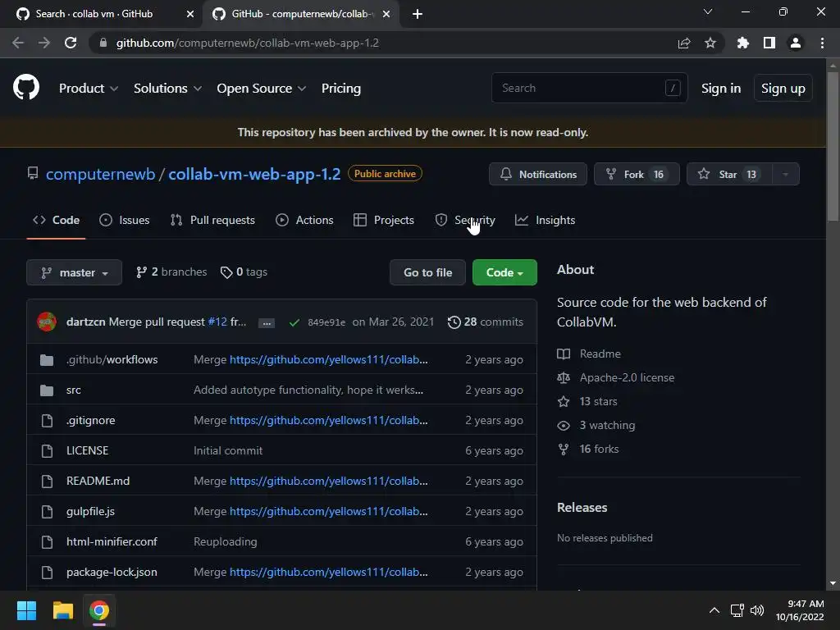Expand the commit message with the ellipsis button
This screenshot has width=840, height=630.
coord(267,323)
